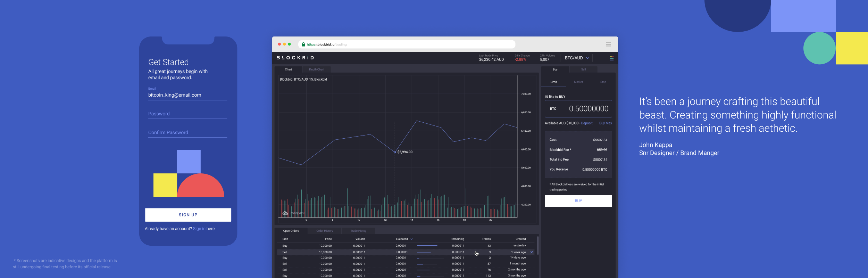Viewport: 868px width, 278px height.
Task: Click the 8,007 24hr volume value
Action: click(x=544, y=60)
